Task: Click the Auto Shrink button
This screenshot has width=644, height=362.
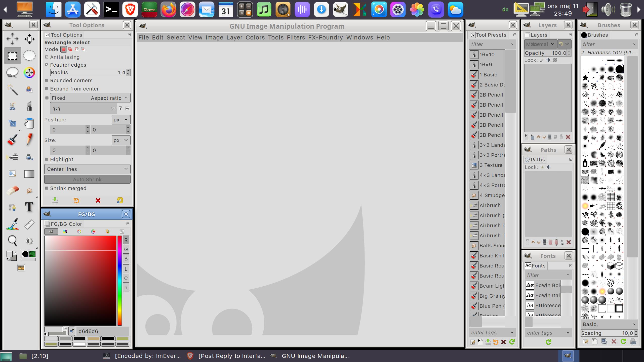Action: coord(87,179)
